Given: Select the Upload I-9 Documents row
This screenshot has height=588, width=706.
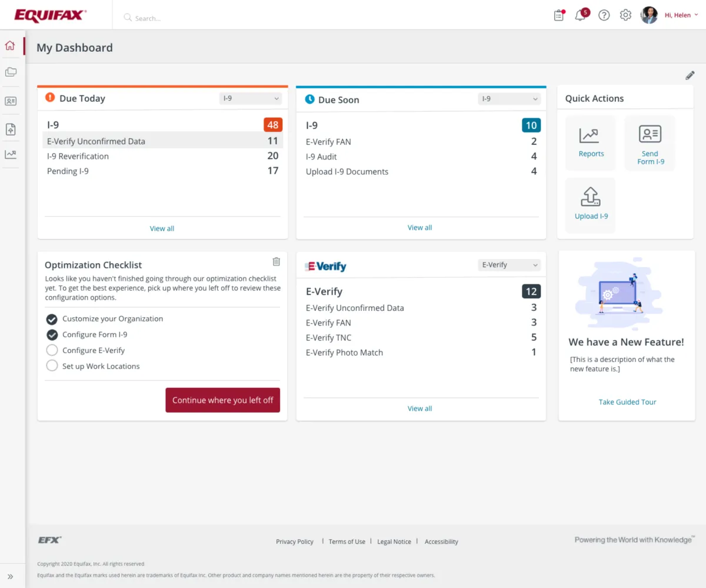Looking at the screenshot, I should pyautogui.click(x=421, y=171).
